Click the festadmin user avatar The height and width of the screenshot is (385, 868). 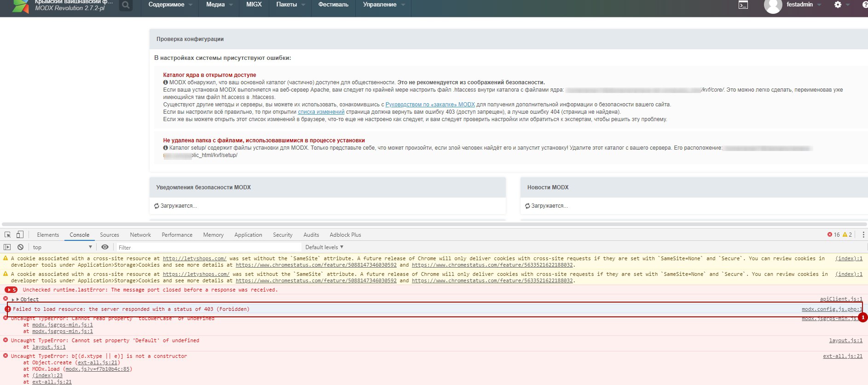pyautogui.click(x=773, y=6)
